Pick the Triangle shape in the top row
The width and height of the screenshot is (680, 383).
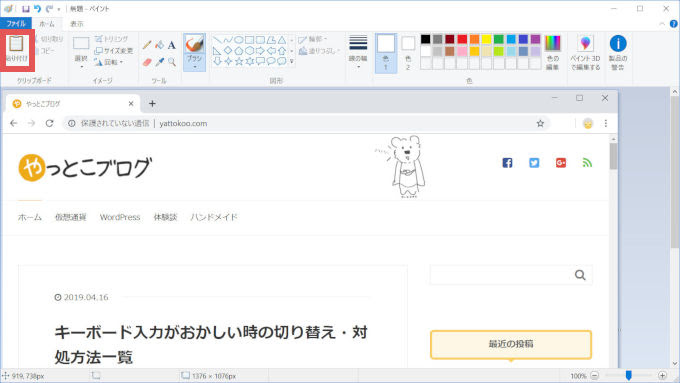pos(282,40)
